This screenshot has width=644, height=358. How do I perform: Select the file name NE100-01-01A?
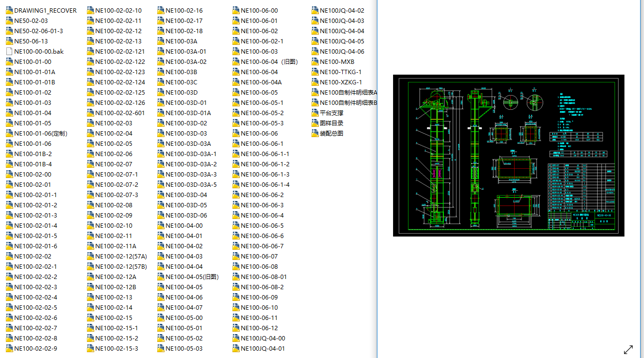click(x=35, y=72)
